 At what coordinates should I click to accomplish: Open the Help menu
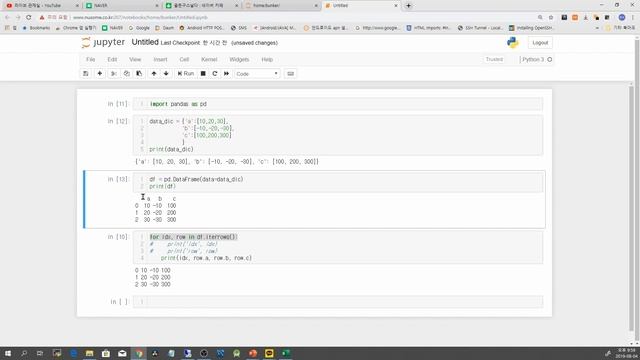click(x=267, y=60)
